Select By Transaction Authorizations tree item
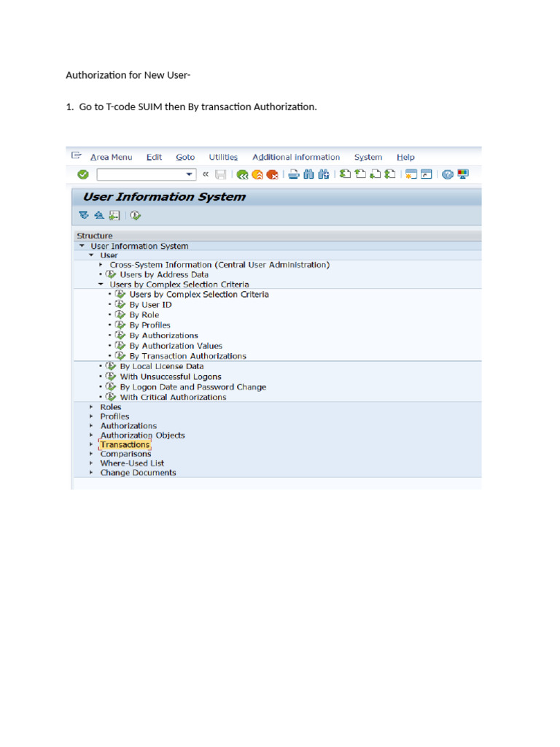The width and height of the screenshot is (560, 747). pyautogui.click(x=187, y=356)
